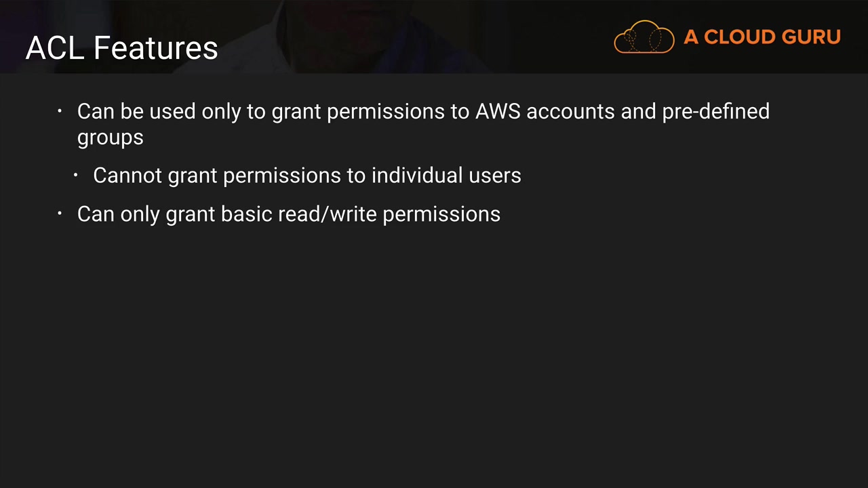868x488 pixels.
Task: Click the sub-bullet dot before "Cannot grant permissions"
Action: tap(76, 175)
